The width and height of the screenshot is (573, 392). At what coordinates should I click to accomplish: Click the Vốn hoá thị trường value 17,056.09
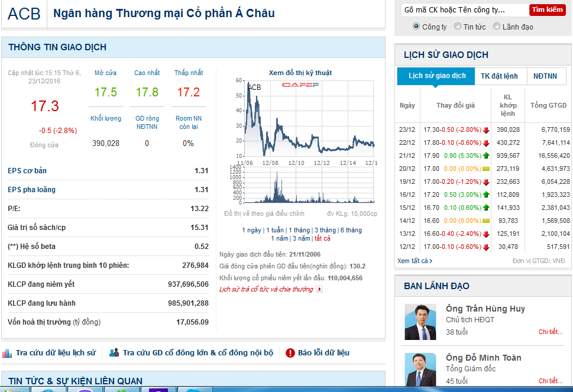pos(193,322)
